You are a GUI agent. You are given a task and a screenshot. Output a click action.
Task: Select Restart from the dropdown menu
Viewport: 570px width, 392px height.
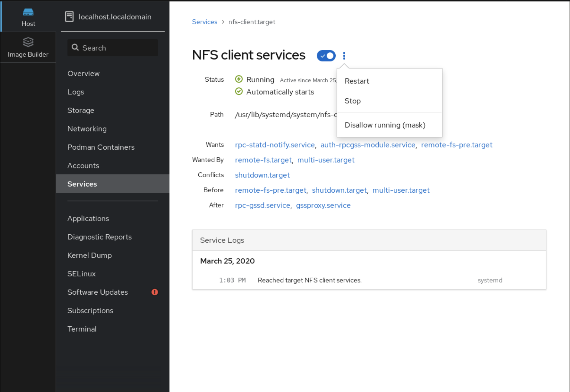[357, 81]
